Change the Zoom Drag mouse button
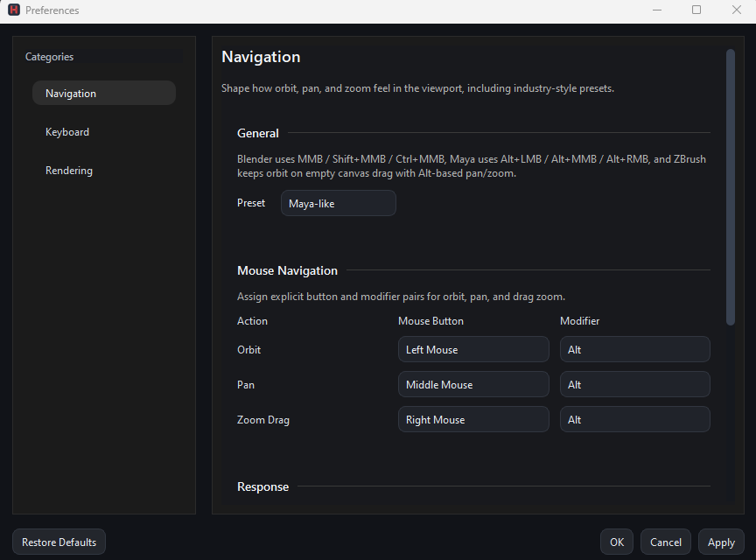The image size is (756, 560). click(x=473, y=419)
